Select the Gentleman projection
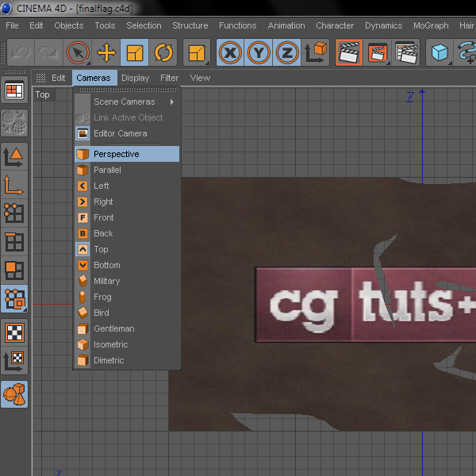 127,328
